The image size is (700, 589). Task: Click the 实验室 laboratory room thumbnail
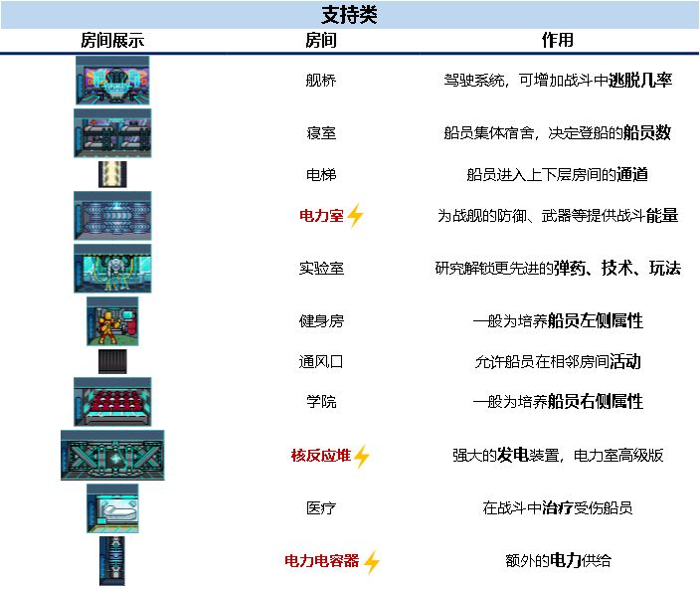point(112,269)
